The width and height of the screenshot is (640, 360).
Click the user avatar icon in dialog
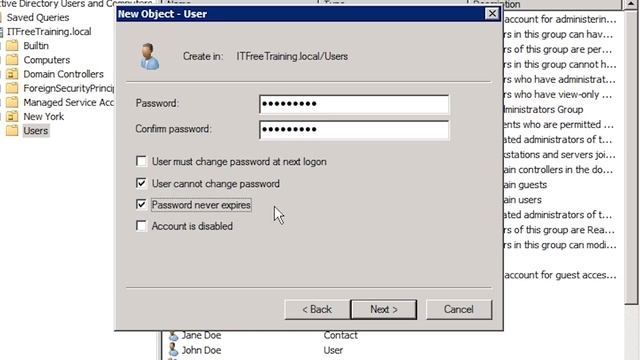[149, 56]
